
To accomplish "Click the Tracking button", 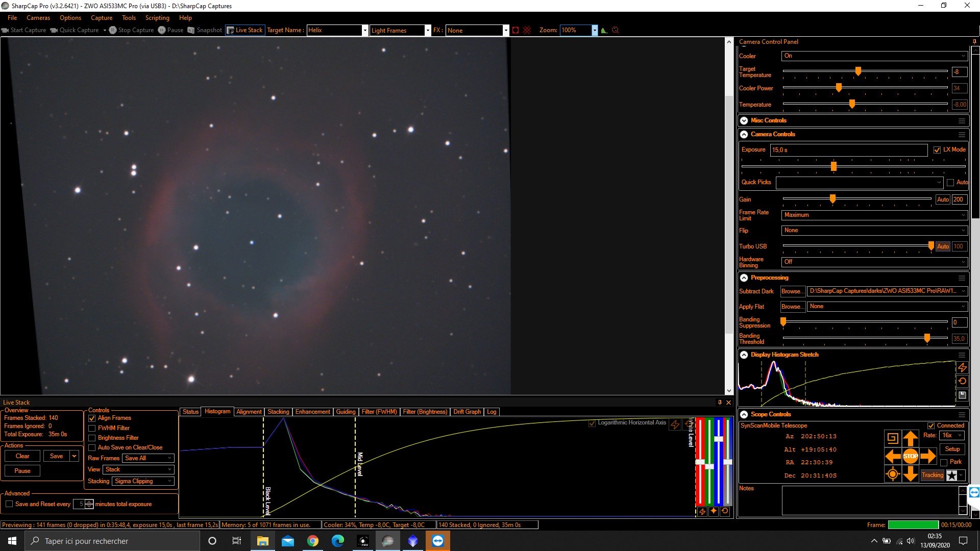I will [933, 475].
